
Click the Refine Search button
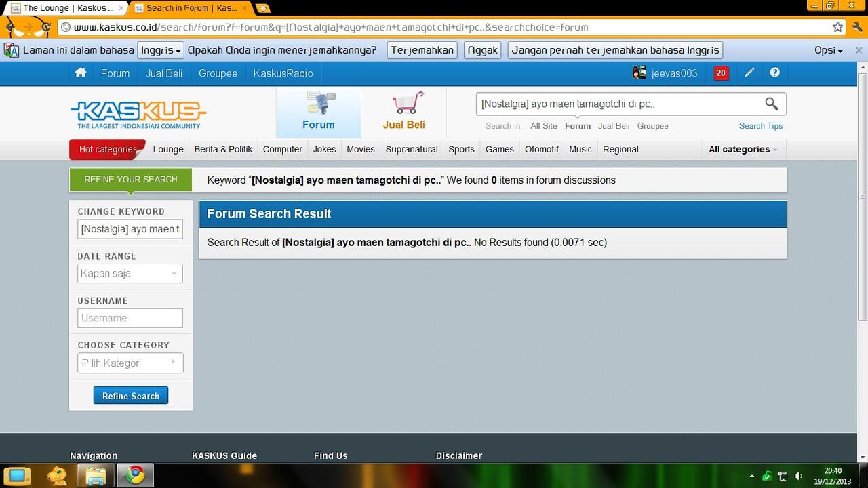(131, 396)
